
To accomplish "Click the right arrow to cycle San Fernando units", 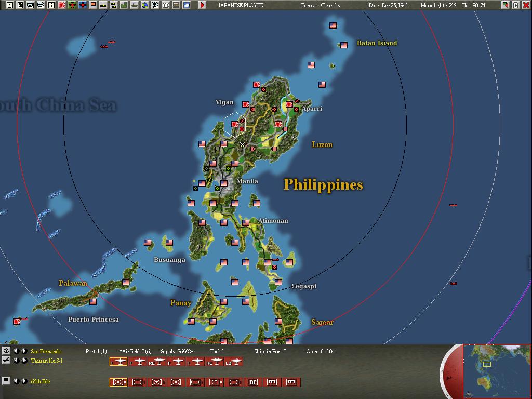I will coord(24,352).
